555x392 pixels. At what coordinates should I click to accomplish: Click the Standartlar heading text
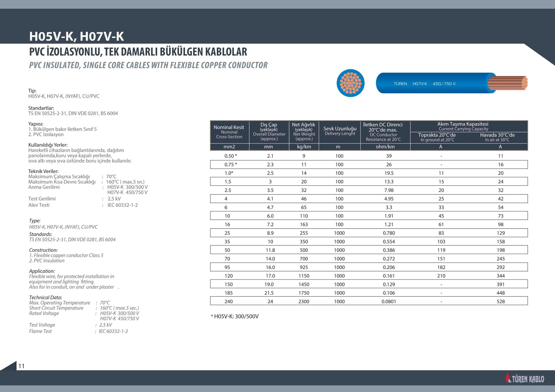click(x=41, y=108)
